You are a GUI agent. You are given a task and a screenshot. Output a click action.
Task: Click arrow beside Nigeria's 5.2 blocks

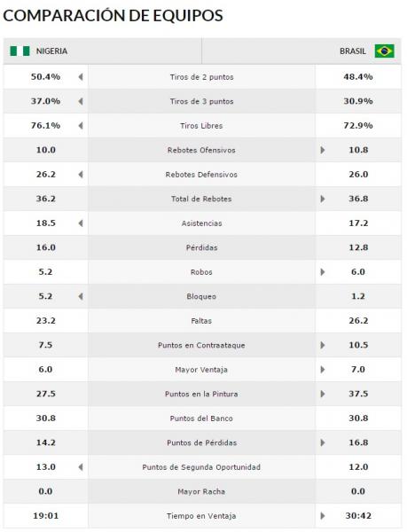click(x=81, y=296)
